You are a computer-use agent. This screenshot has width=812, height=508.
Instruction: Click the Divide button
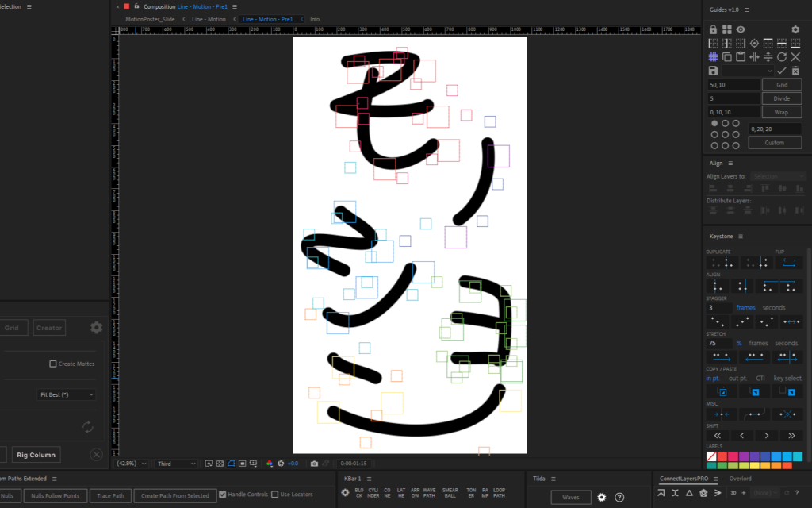pos(782,98)
